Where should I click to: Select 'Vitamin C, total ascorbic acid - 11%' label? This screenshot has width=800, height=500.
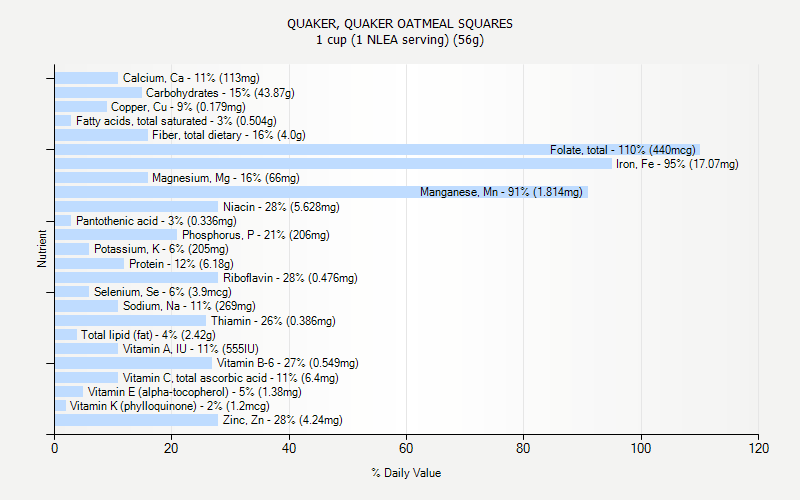(x=210, y=378)
